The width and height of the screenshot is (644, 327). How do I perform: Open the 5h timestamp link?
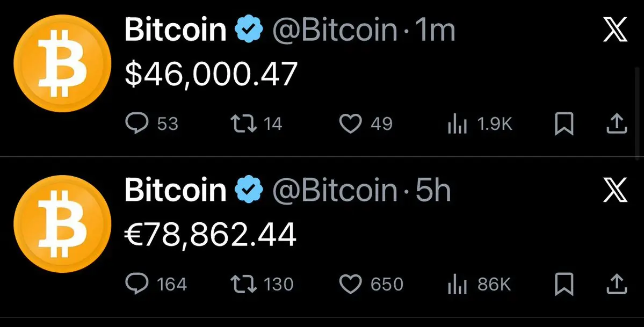coord(433,190)
